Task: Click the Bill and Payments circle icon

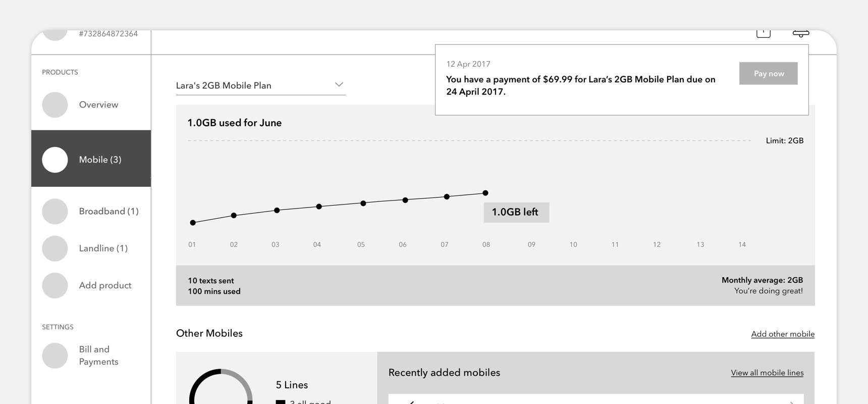Action: pyautogui.click(x=55, y=356)
